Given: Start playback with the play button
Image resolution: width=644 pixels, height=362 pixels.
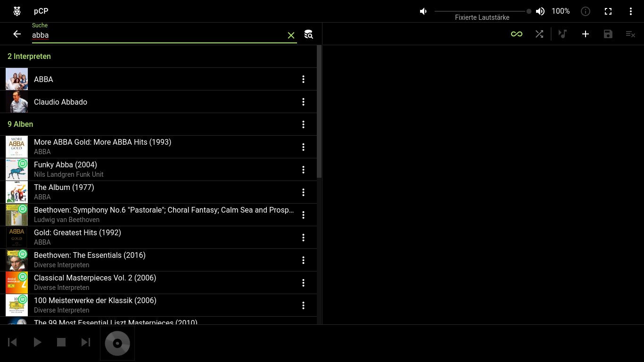Looking at the screenshot, I should [x=37, y=342].
